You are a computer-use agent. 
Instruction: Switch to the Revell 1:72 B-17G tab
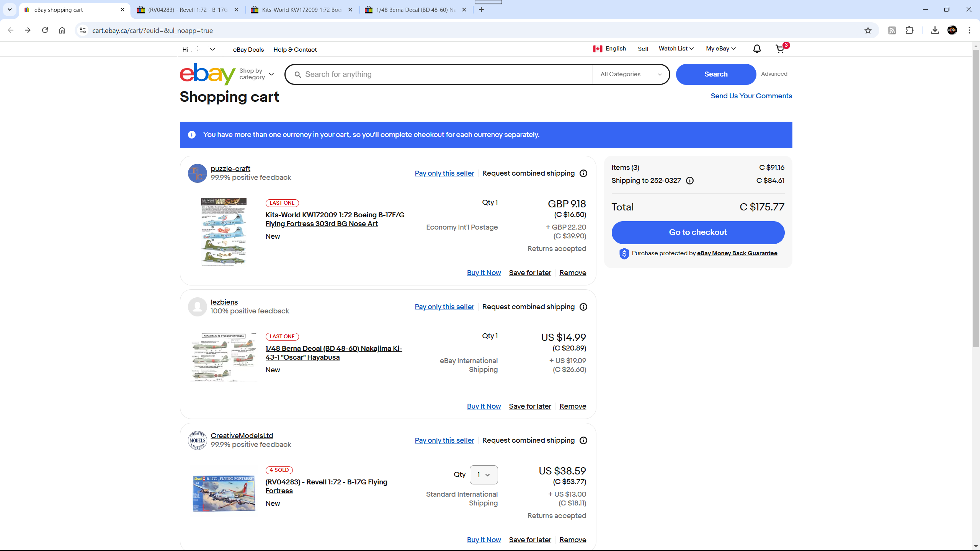pyautogui.click(x=188, y=10)
